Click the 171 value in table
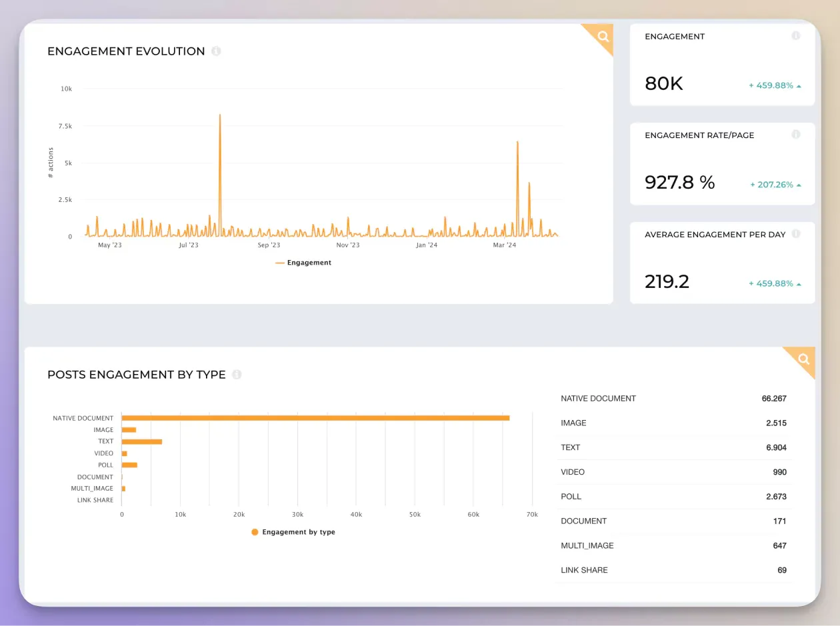The image size is (840, 626). [x=780, y=521]
